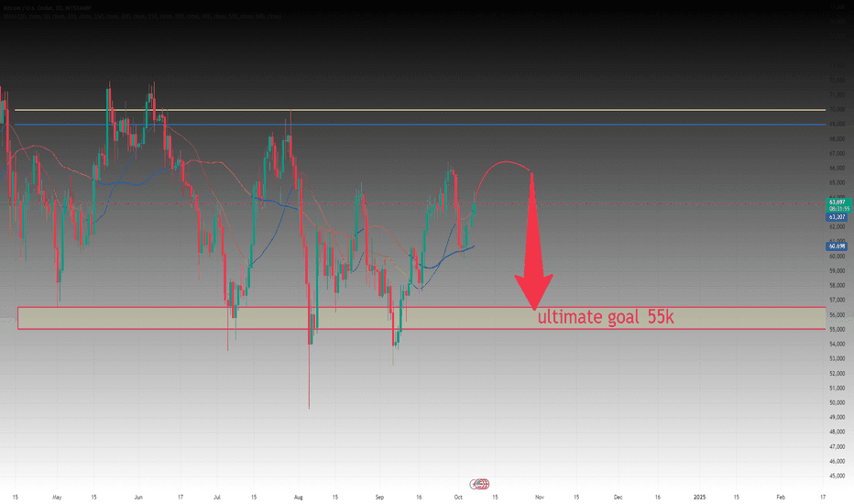
Task: Click the 50,000 level on price scale
Action: (x=838, y=402)
